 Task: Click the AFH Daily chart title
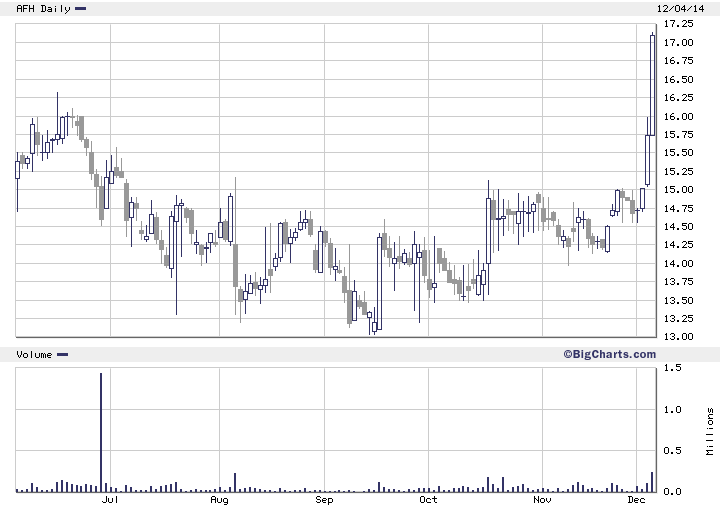pos(43,9)
